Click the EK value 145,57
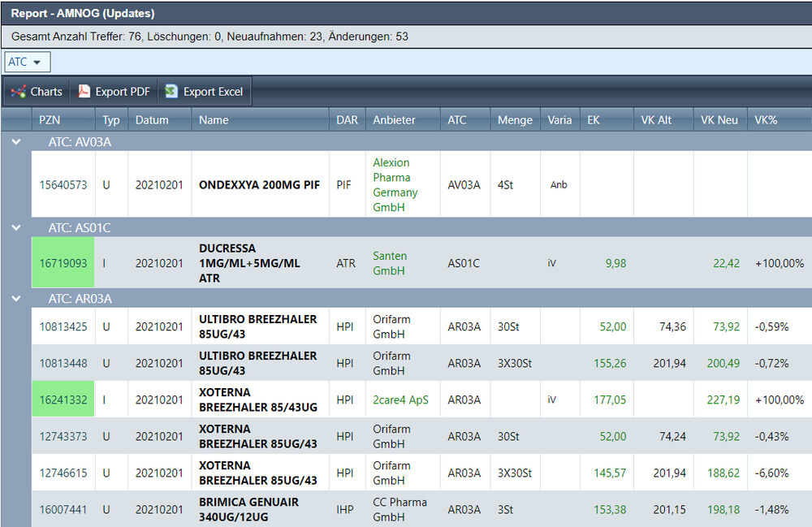 coord(610,473)
